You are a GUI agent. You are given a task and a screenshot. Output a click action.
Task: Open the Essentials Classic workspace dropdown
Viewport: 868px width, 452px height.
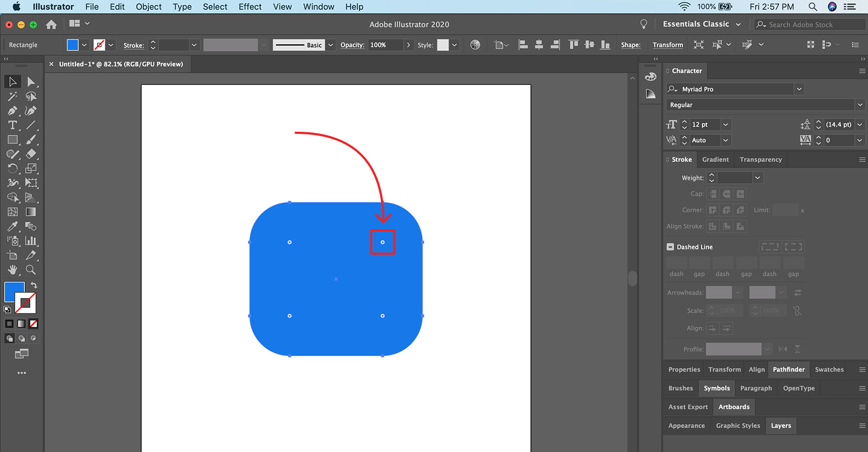pyautogui.click(x=701, y=24)
